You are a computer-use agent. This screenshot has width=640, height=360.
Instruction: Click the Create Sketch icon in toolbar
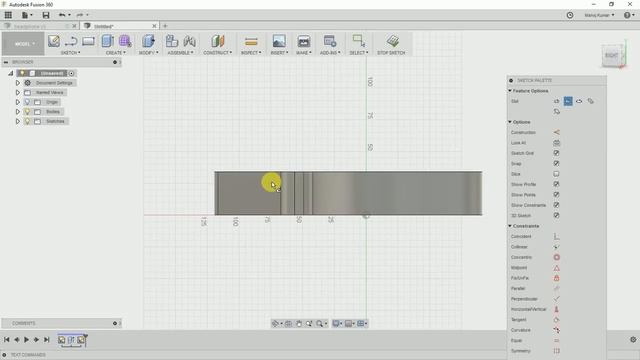pyautogui.click(x=54, y=41)
